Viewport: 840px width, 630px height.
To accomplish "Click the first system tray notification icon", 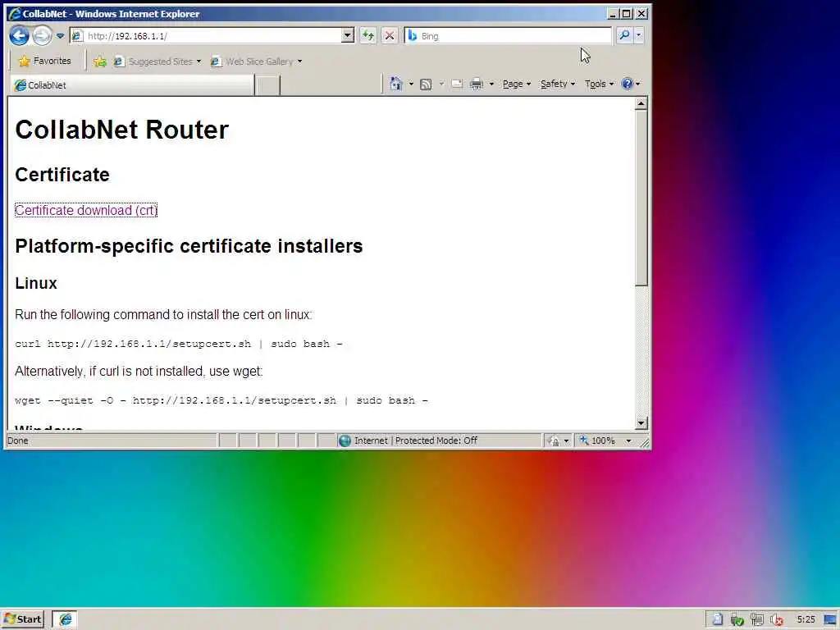I will coord(717,620).
